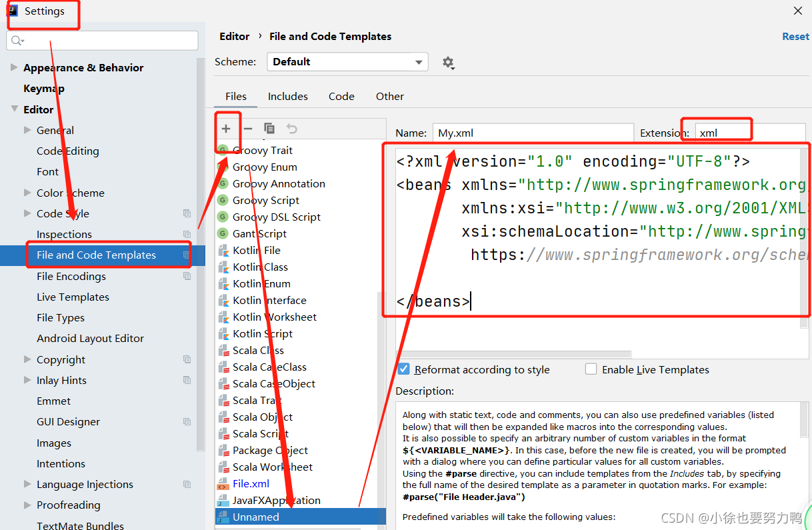812x530 pixels.
Task: Select the Kotlin Class template icon
Action: click(x=223, y=267)
